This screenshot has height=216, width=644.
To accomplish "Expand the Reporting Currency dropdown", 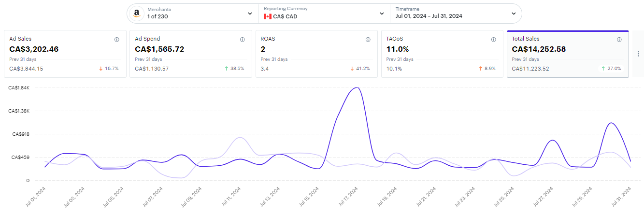I will (382, 14).
